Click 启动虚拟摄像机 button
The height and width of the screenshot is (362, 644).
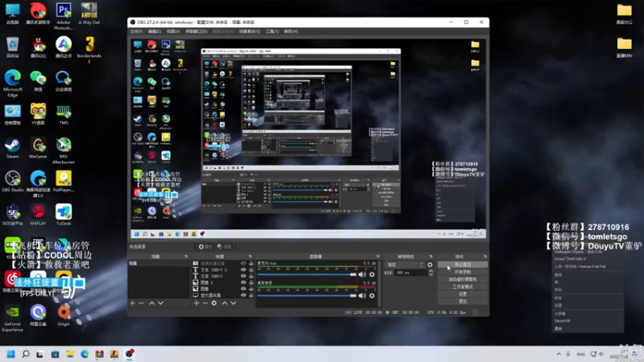pyautogui.click(x=463, y=279)
